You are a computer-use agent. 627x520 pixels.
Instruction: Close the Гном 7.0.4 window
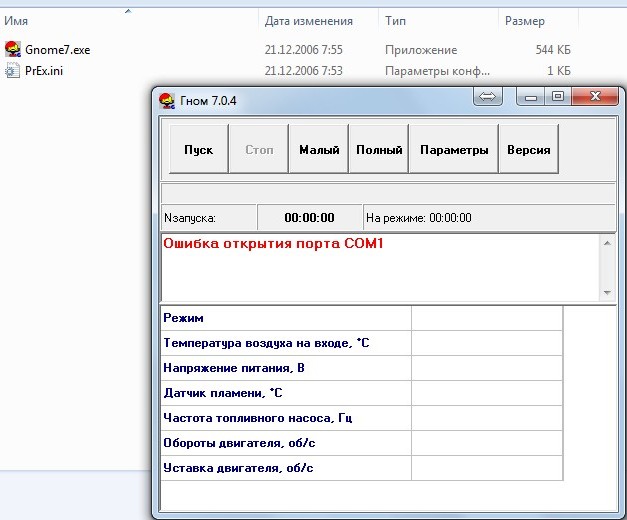(595, 96)
